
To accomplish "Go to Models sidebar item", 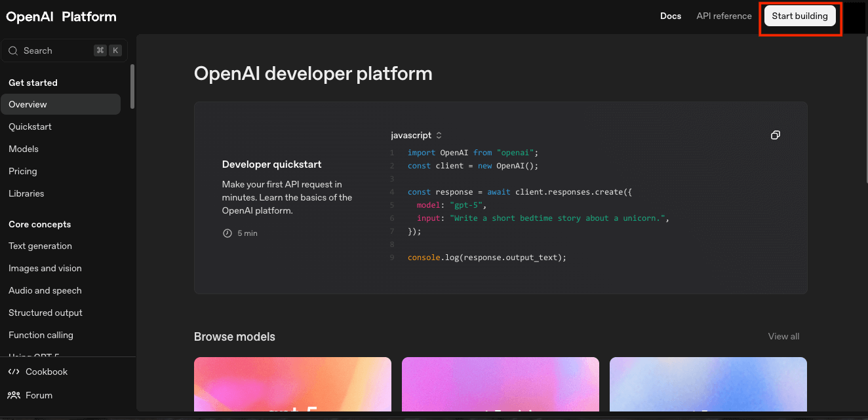I will coord(24,149).
